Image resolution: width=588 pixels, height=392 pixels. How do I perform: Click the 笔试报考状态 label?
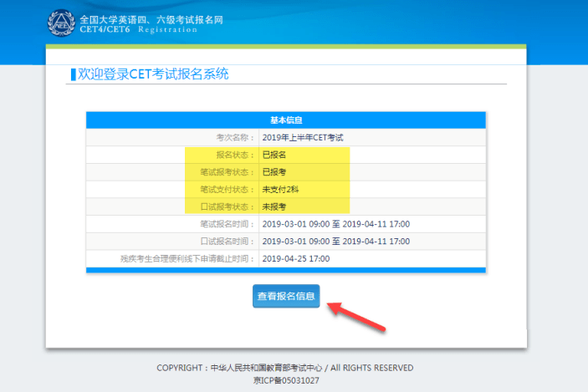pyautogui.click(x=228, y=172)
